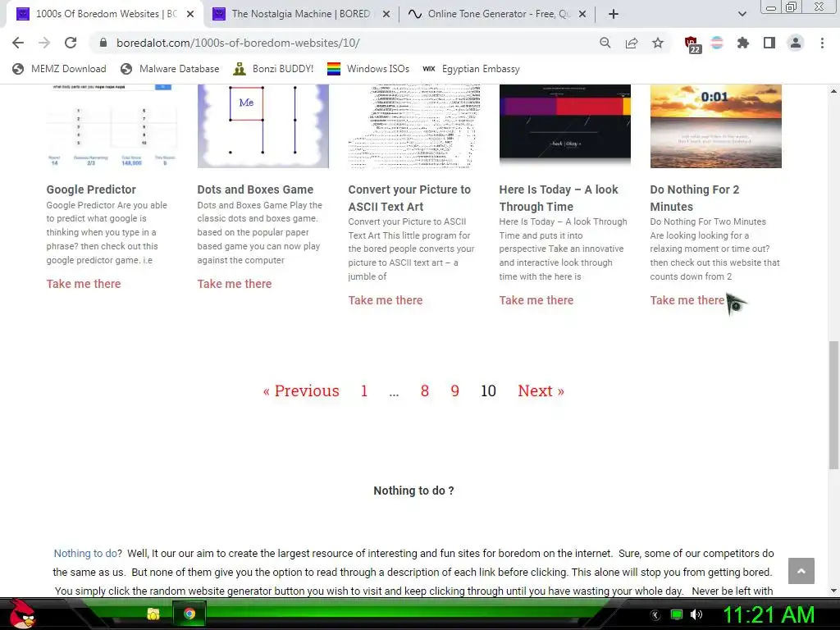Screen dimensions: 840x630
Task: Click the 11:21 AM taskbar clock
Action: coord(769,614)
